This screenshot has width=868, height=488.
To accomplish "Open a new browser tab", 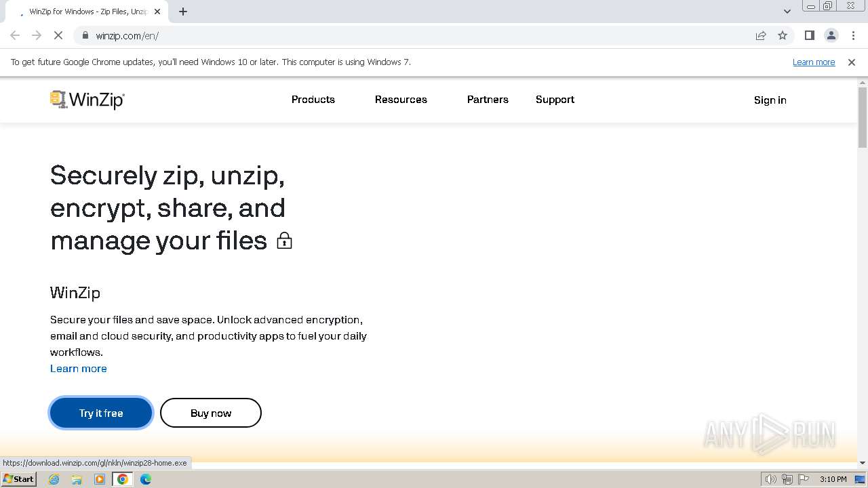I will point(183,12).
